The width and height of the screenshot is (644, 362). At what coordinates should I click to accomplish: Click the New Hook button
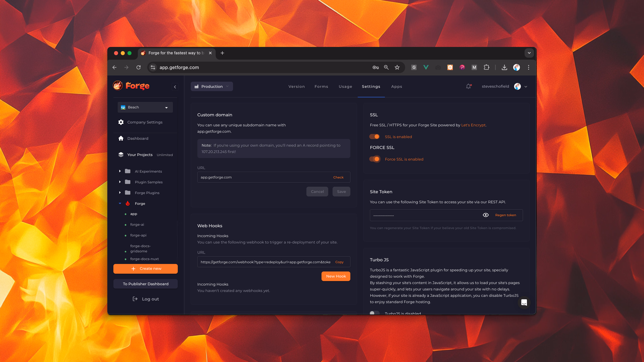[x=336, y=276]
